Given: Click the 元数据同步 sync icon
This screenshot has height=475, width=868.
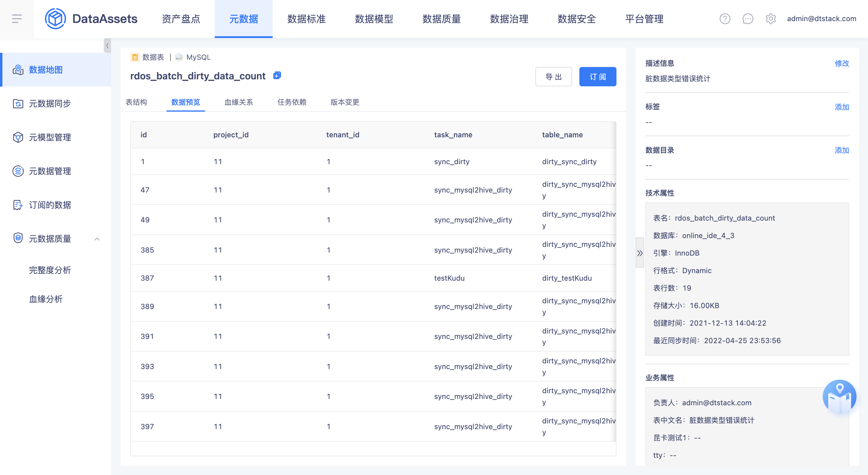Looking at the screenshot, I should click(x=18, y=104).
